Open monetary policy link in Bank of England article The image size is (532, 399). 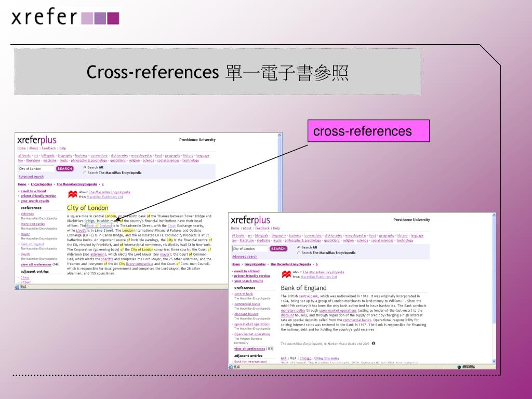(x=293, y=311)
